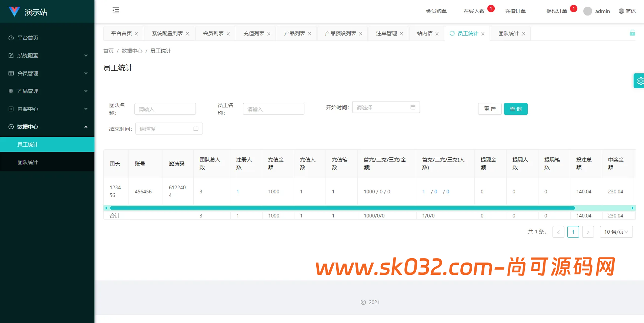
Task: Close the 站内信 tab
Action: (437, 34)
